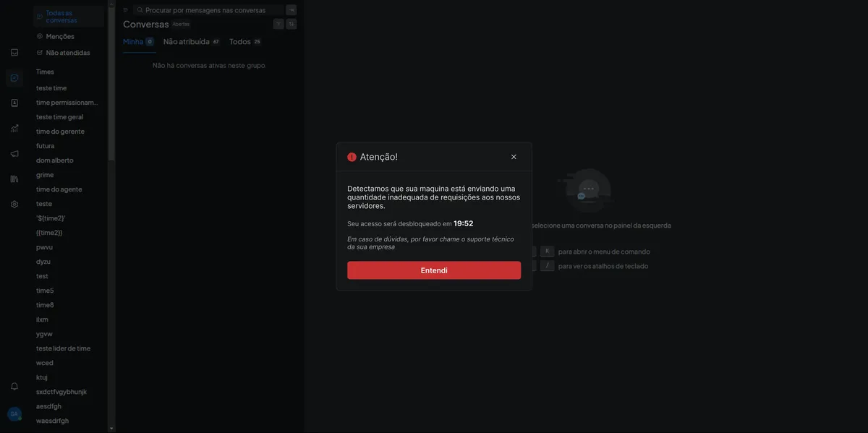
Task: Open the conversations chat bubble icon
Action: click(14, 78)
